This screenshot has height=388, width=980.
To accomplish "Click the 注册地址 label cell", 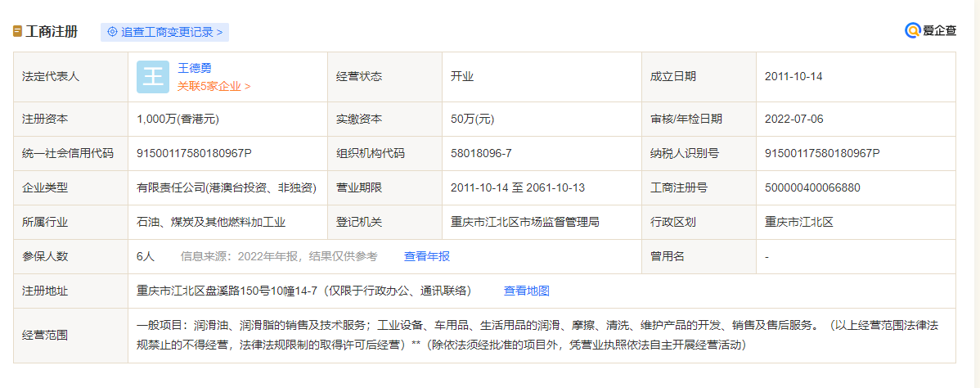I will point(70,291).
